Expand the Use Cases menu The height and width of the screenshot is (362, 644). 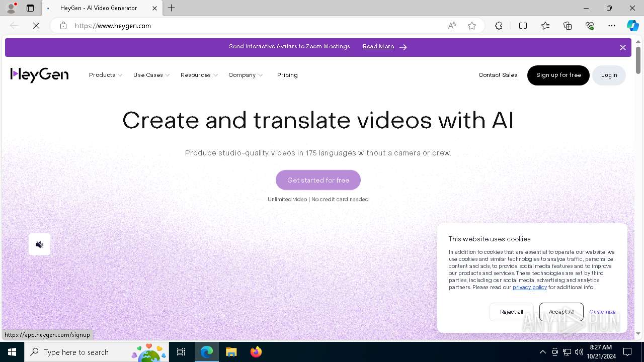[151, 75]
